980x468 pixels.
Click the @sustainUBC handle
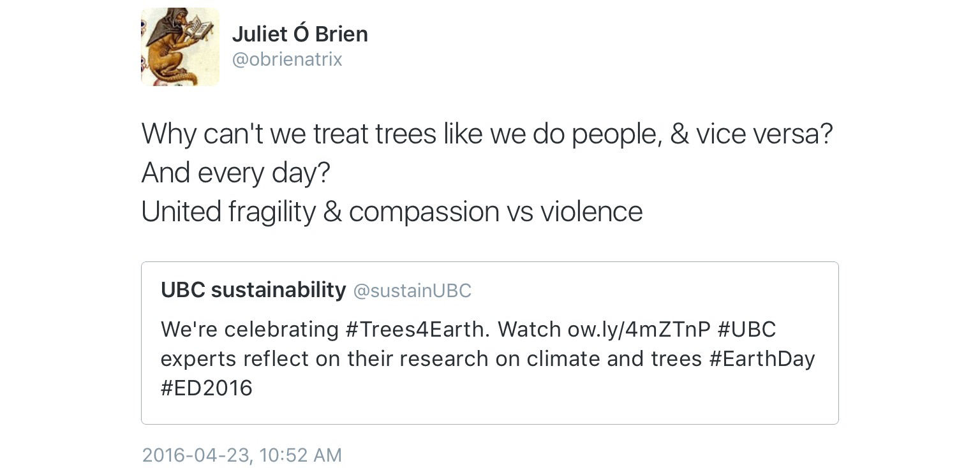click(x=412, y=291)
